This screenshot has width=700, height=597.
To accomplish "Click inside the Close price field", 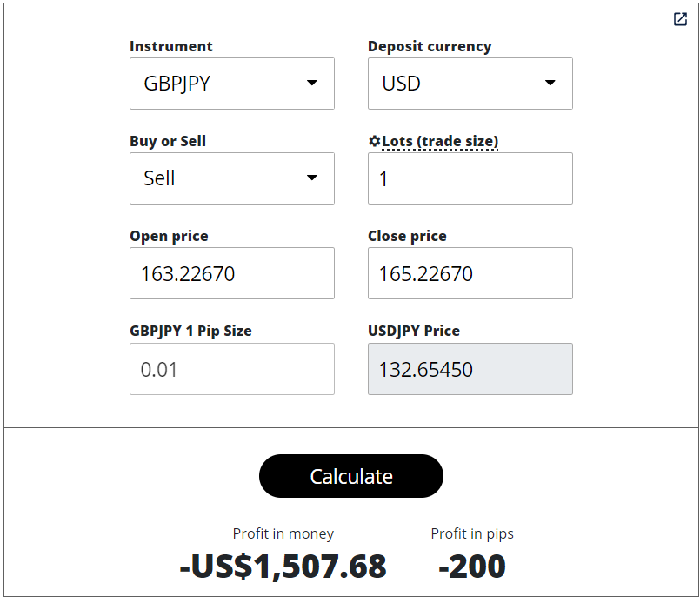I will click(x=470, y=273).
